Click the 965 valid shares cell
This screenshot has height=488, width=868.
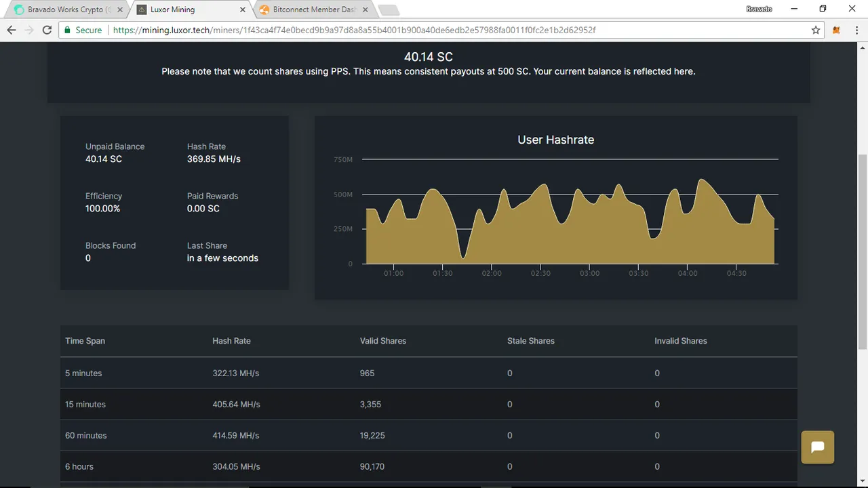(367, 373)
